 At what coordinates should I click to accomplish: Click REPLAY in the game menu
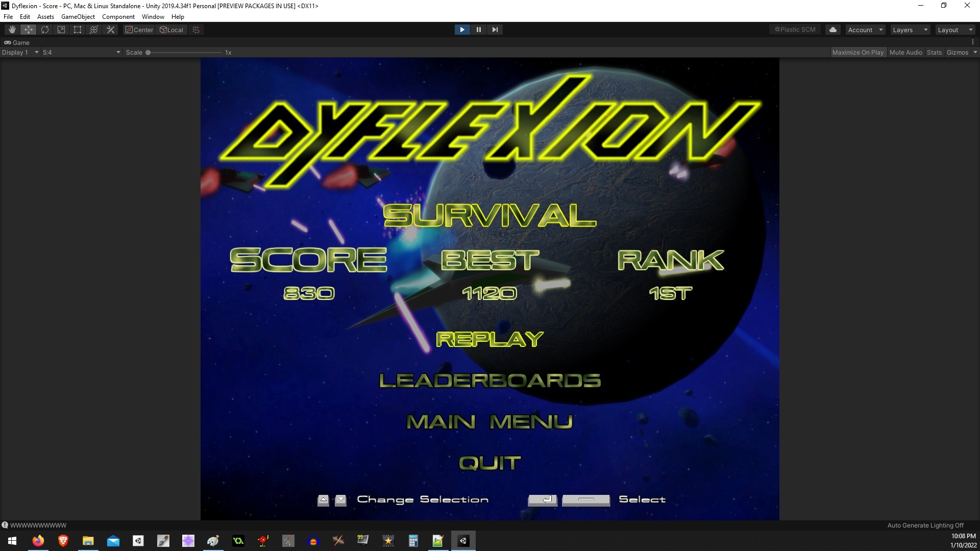489,339
